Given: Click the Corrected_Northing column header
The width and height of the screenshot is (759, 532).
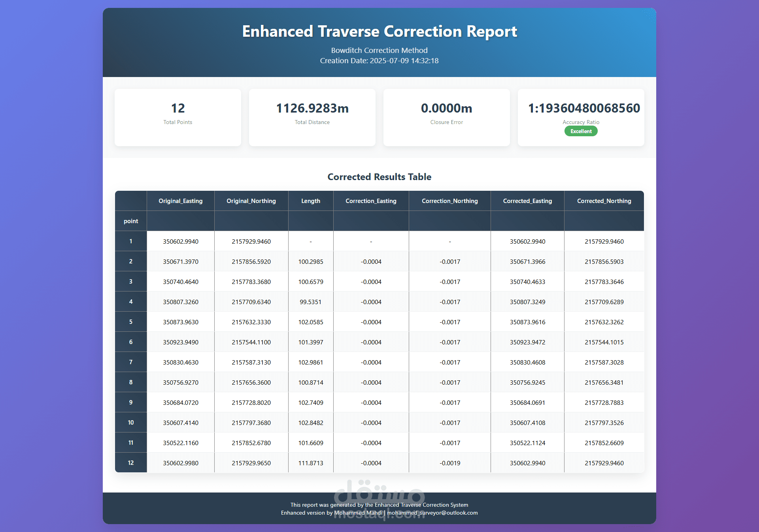Looking at the screenshot, I should pos(604,201).
